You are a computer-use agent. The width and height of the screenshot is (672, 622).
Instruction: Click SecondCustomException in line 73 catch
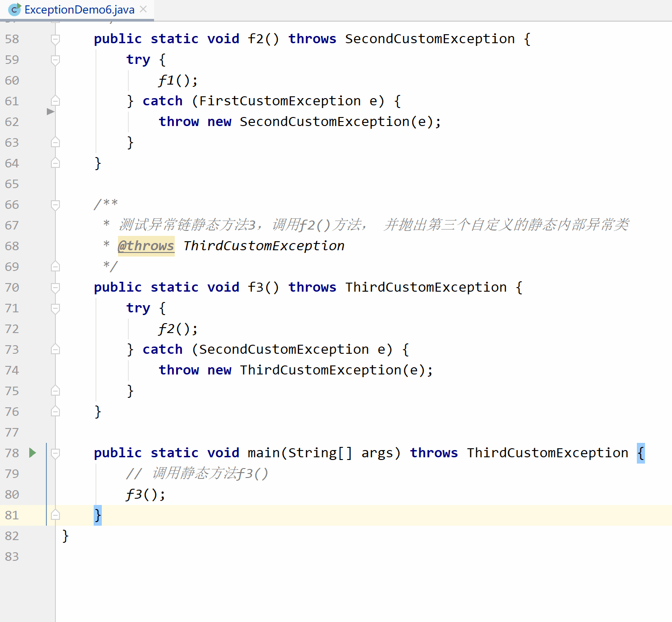tap(284, 349)
